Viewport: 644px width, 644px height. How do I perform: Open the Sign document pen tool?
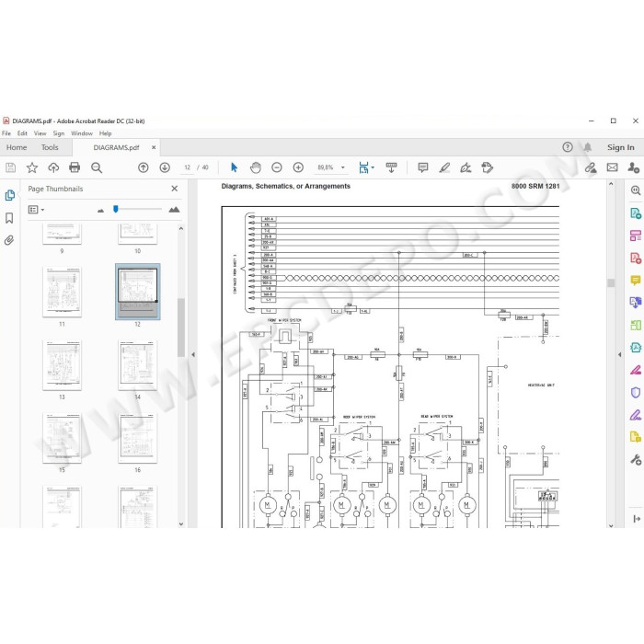coord(466,167)
